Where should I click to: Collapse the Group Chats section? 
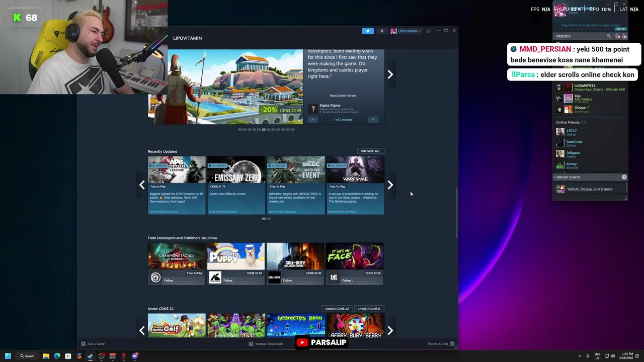(x=567, y=177)
